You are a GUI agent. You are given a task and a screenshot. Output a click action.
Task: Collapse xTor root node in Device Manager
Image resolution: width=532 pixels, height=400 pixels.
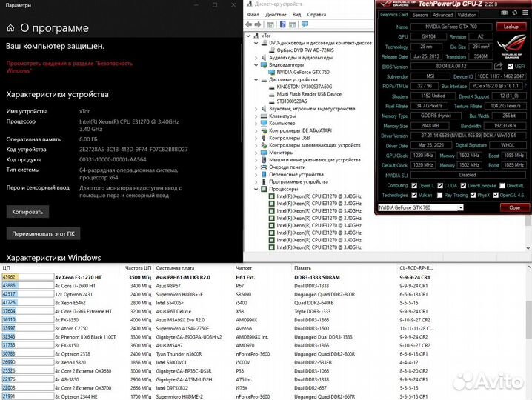248,36
